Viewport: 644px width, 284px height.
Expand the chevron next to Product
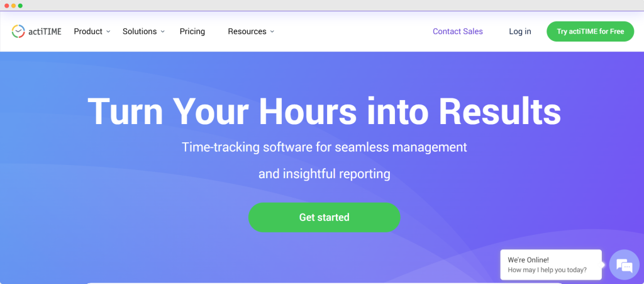tap(108, 31)
